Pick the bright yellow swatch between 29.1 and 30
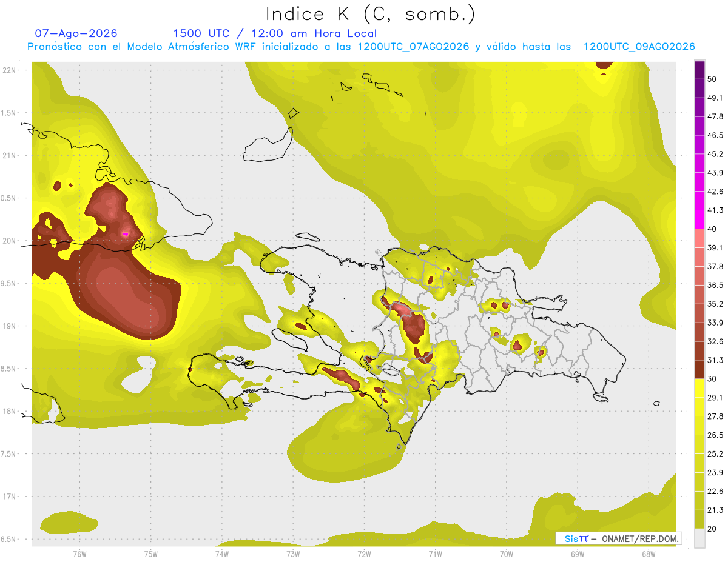728x562 pixels. coord(699,388)
